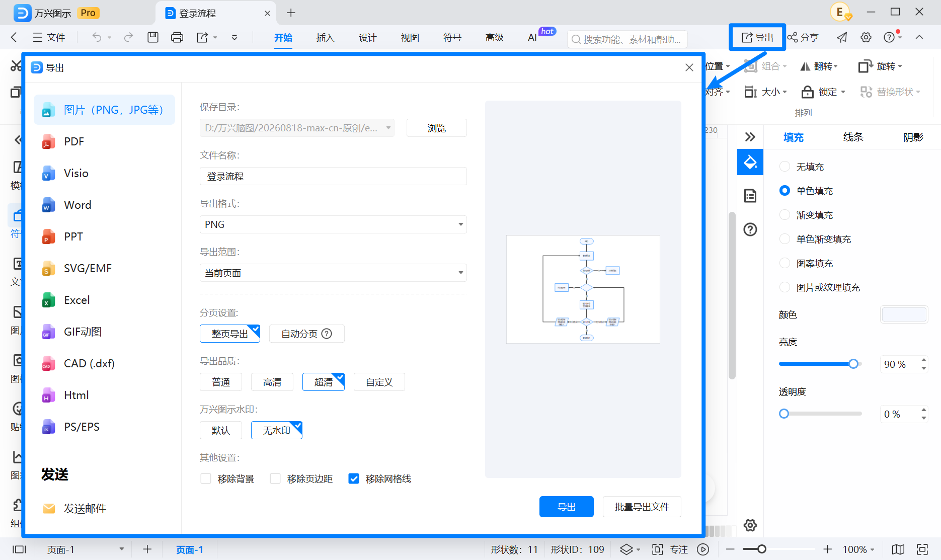Click the 文件名称 input field
The height and width of the screenshot is (560, 941).
pos(333,176)
